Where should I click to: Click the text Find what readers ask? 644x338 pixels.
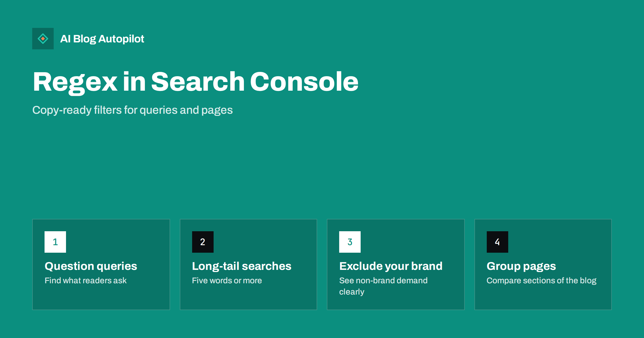[86, 280]
